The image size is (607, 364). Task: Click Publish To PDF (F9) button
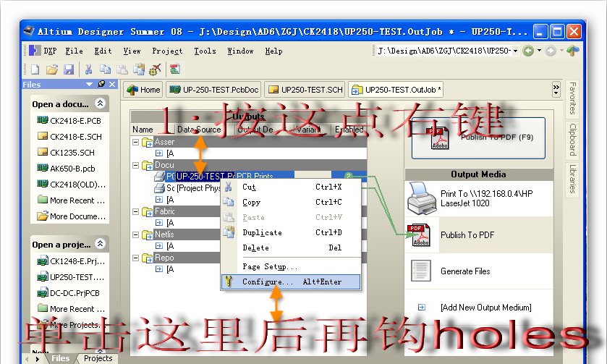click(478, 138)
